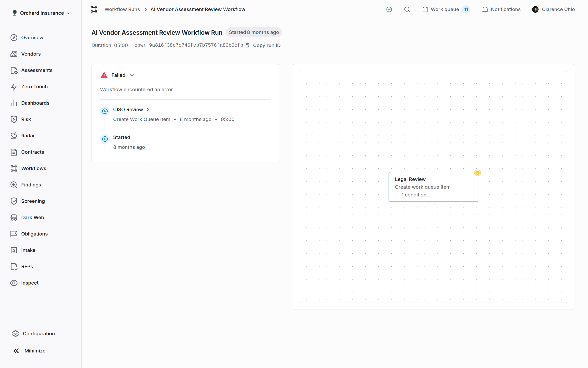Click the Intake arrow-box icon
The height and width of the screenshot is (368, 588).
point(14,250)
